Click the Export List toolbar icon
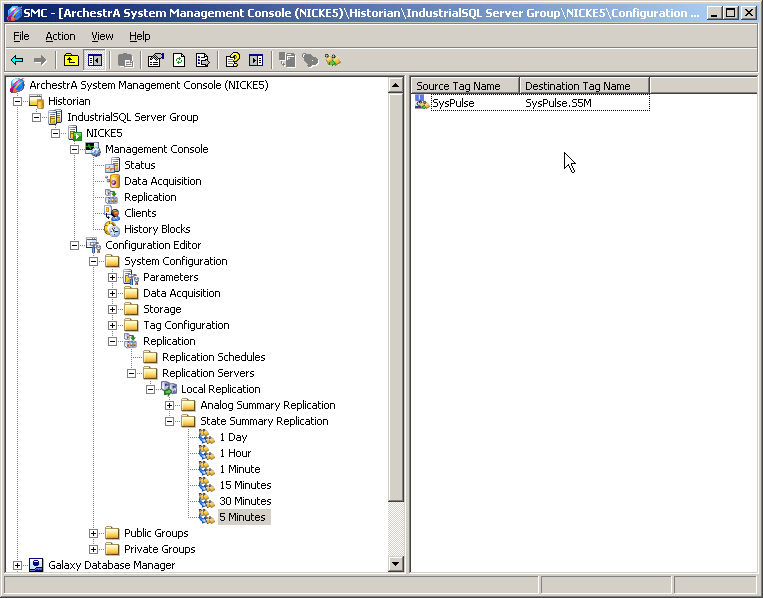Image resolution: width=763 pixels, height=598 pixels. pos(202,60)
